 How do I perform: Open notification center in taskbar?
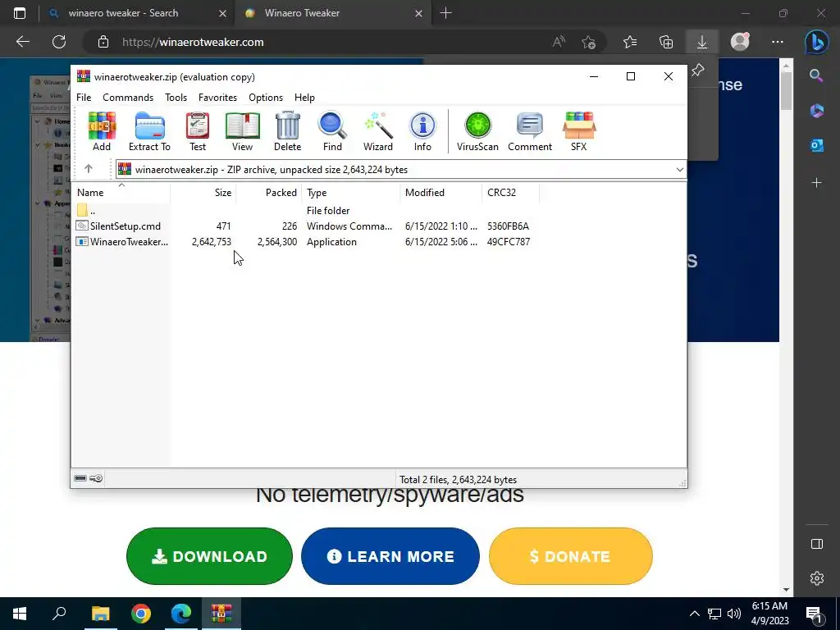tap(815, 614)
